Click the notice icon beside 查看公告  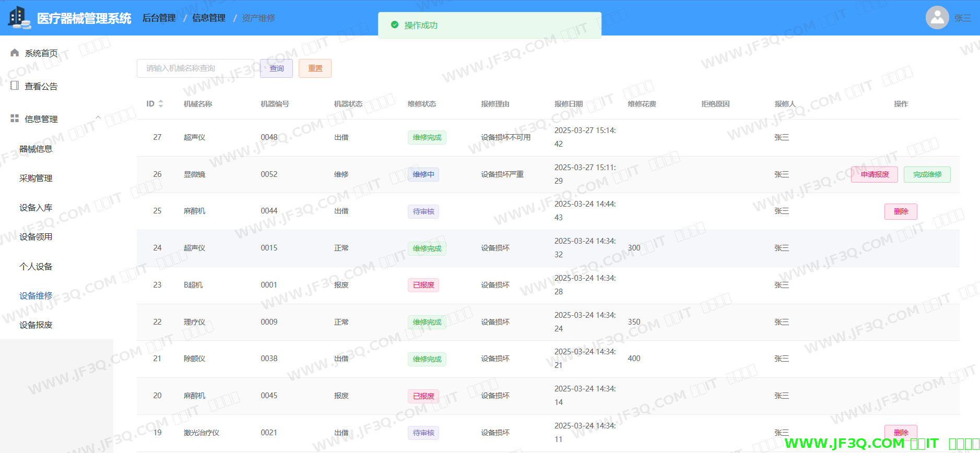[15, 86]
